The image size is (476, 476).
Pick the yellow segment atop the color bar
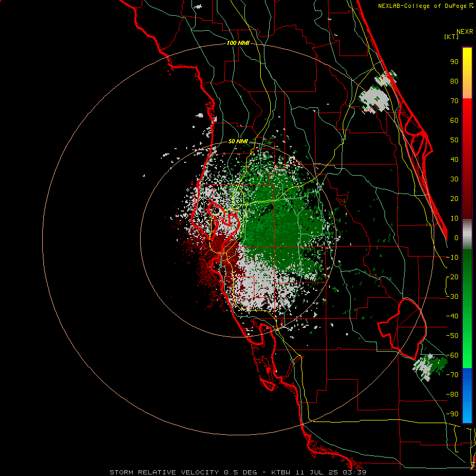point(467,73)
